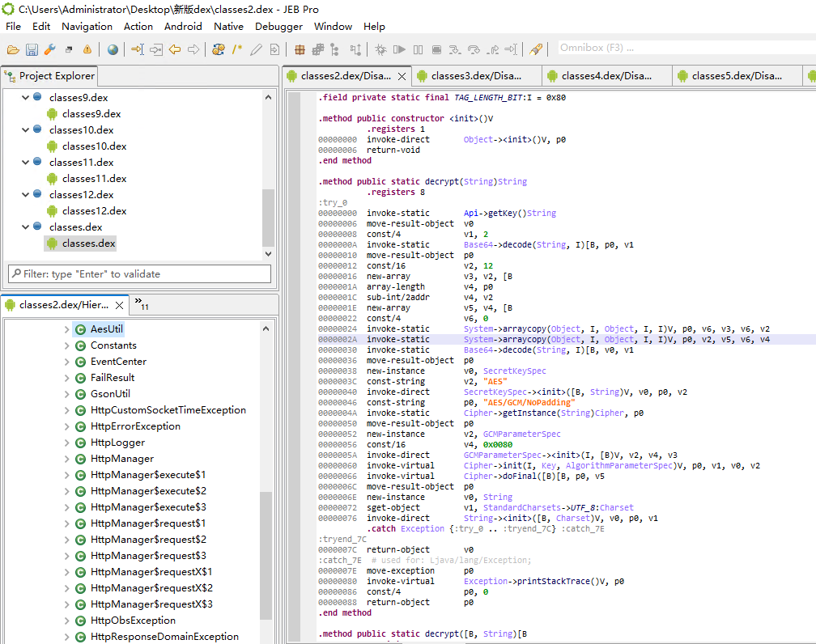Click the comment /* toolbar icon

pyautogui.click(x=237, y=49)
